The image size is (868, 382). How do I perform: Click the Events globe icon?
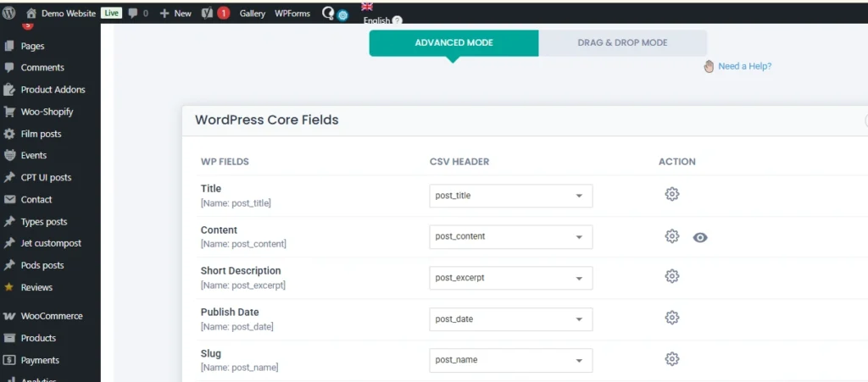tap(8, 155)
